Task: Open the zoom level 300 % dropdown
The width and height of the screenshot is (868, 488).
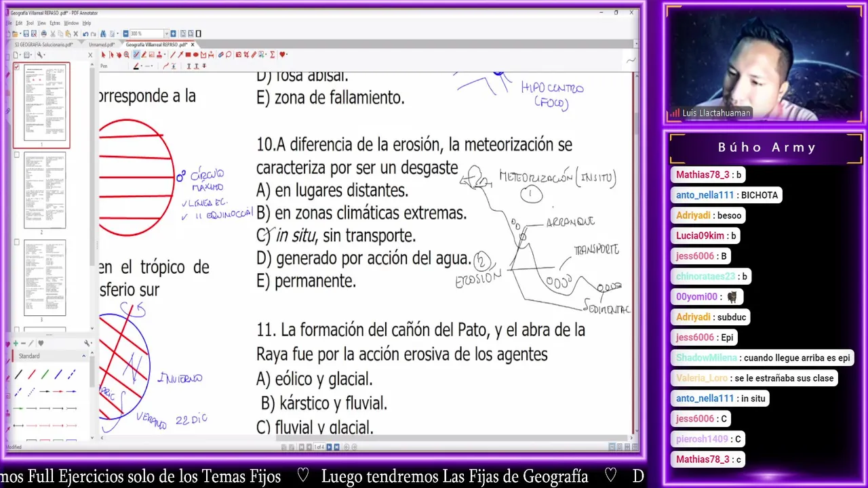Action: click(167, 34)
